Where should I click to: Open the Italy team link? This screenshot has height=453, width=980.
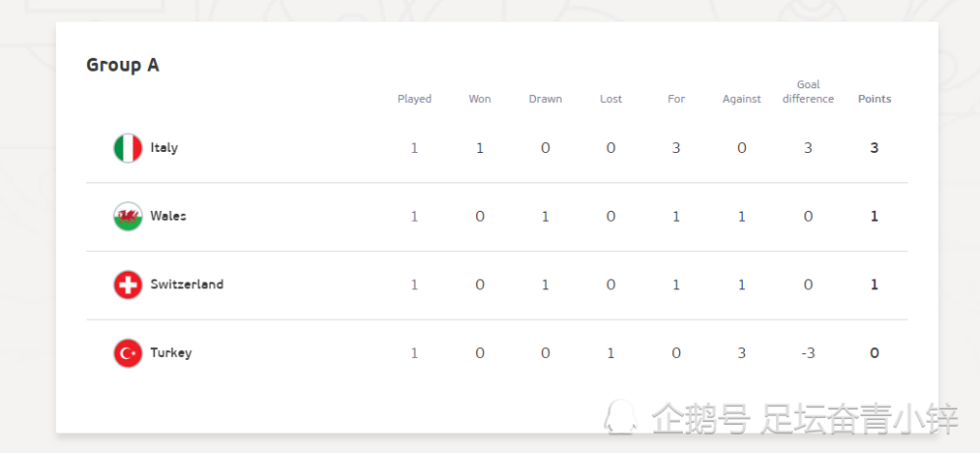click(x=164, y=148)
